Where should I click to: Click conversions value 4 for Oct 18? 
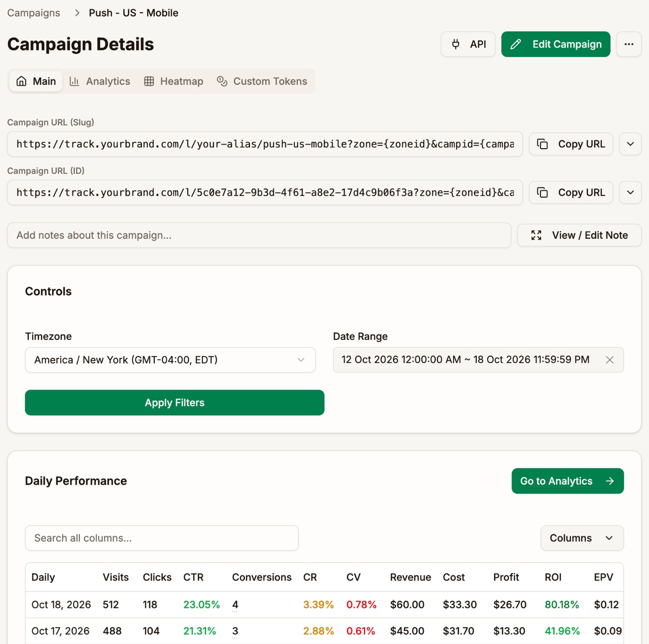[235, 605]
